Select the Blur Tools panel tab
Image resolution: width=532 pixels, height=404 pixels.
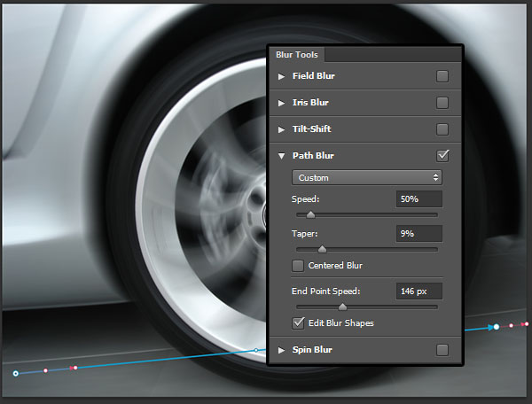point(296,55)
